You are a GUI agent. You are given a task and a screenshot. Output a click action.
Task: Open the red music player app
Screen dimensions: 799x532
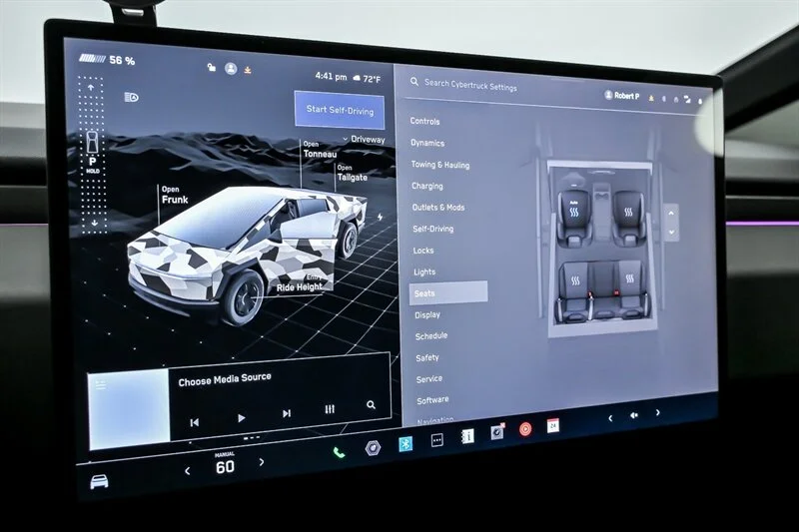(525, 429)
